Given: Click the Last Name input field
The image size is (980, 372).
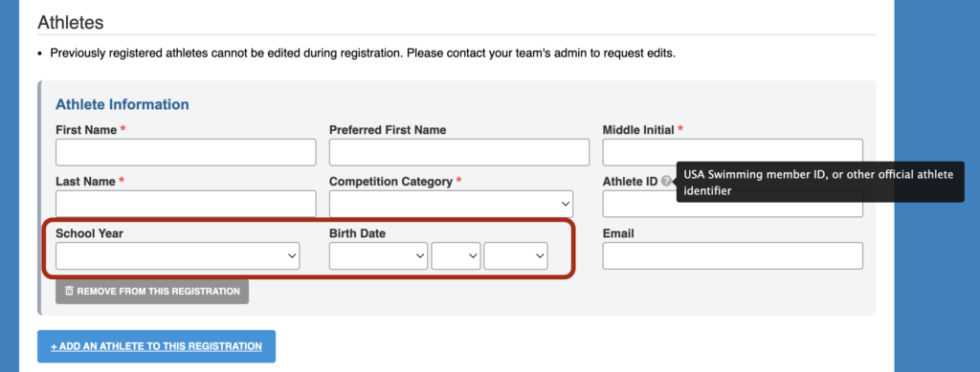Looking at the screenshot, I should [186, 204].
